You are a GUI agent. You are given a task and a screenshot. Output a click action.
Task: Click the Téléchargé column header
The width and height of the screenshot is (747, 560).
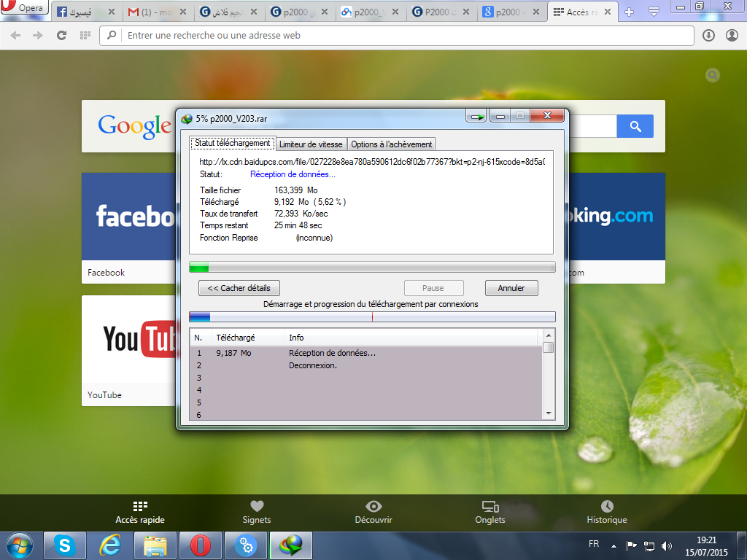(x=248, y=338)
